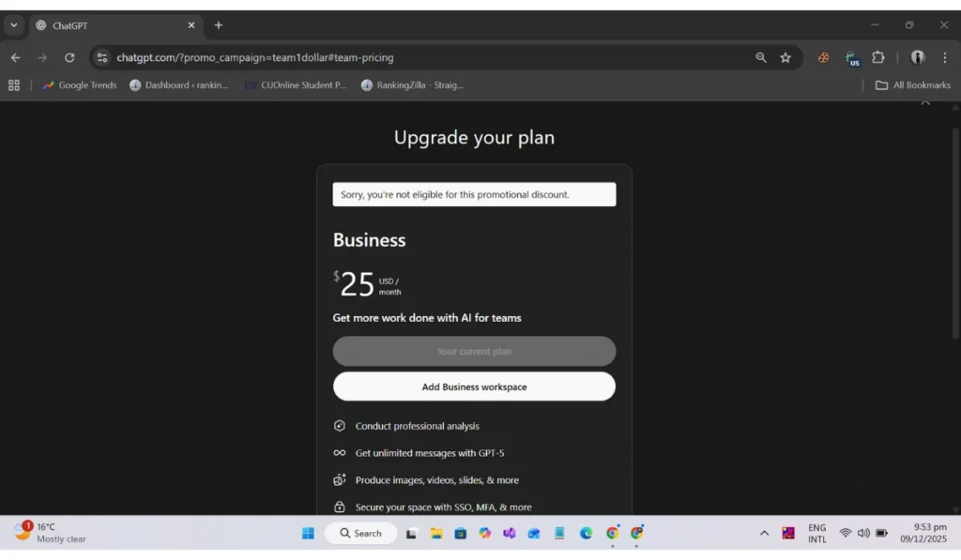Launch Microsoft Edge from the taskbar
The width and height of the screenshot is (961, 560).
coord(586,533)
